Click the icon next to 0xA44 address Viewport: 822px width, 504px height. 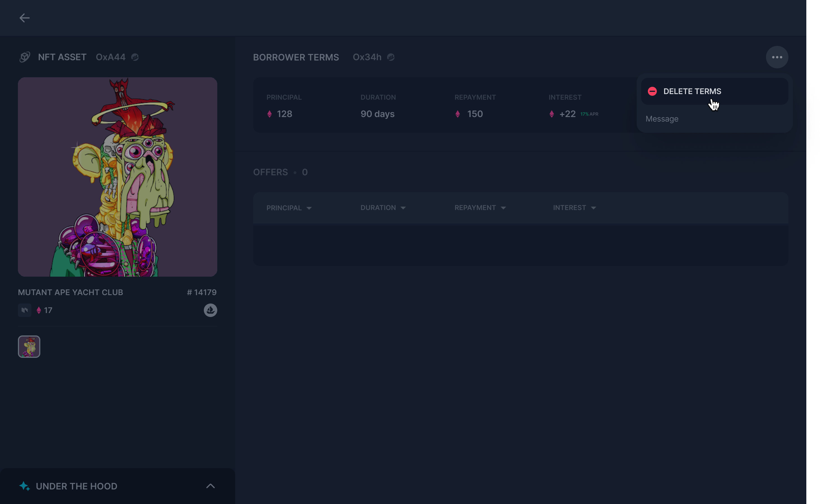pos(135,57)
